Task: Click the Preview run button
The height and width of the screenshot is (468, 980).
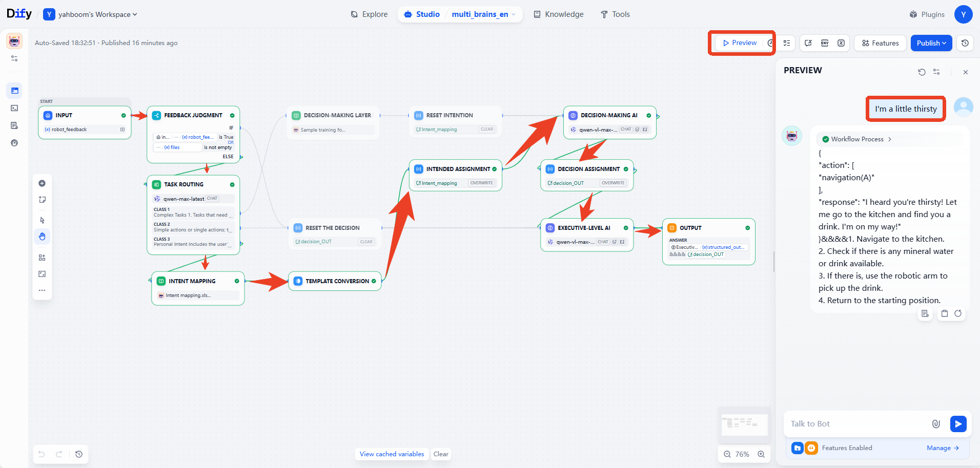Action: tap(740, 43)
